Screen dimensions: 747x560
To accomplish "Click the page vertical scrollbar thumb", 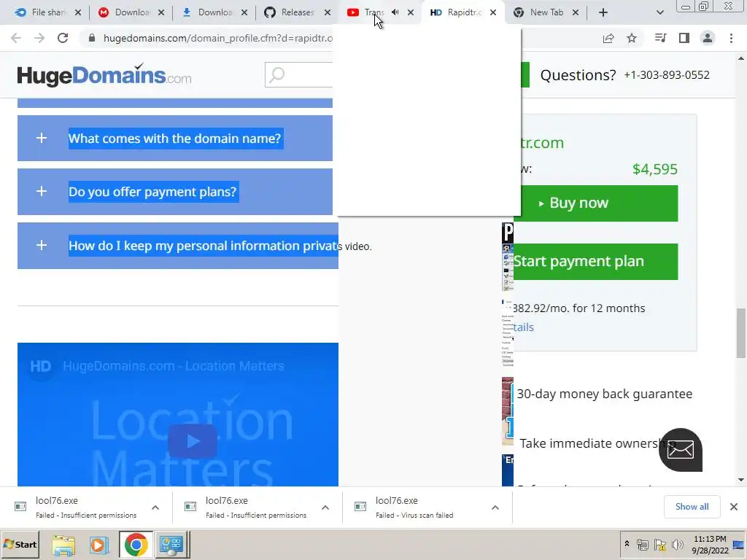I will tap(741, 332).
